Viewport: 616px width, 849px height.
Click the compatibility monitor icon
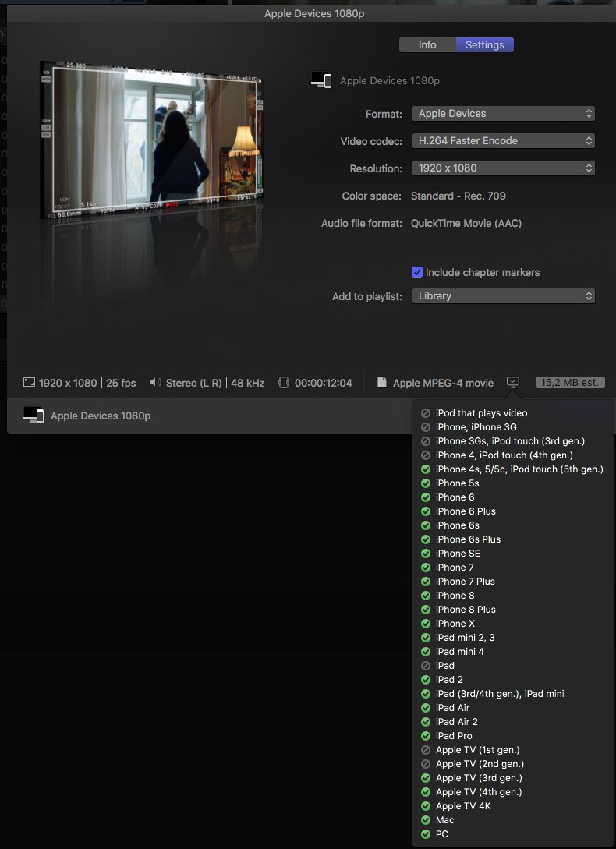pos(512,382)
